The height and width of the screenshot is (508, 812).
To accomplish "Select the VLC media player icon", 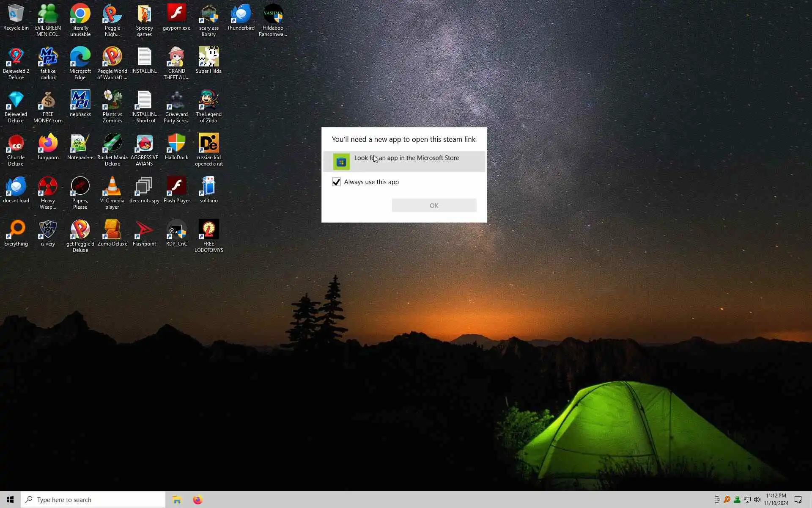I will click(112, 193).
